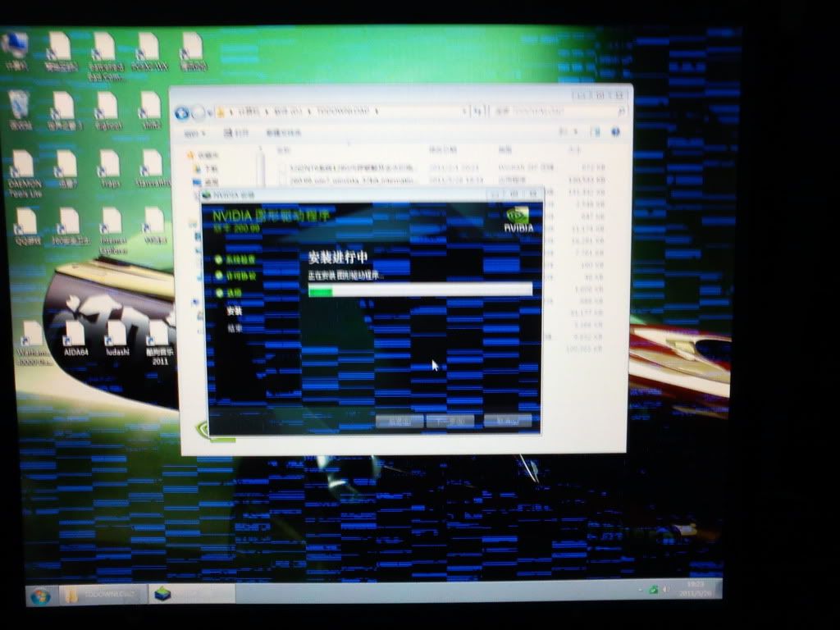Screen dimensions: 840x630
Task: Select 收藏夹 in Explorer navigation pane
Action: 203,155
